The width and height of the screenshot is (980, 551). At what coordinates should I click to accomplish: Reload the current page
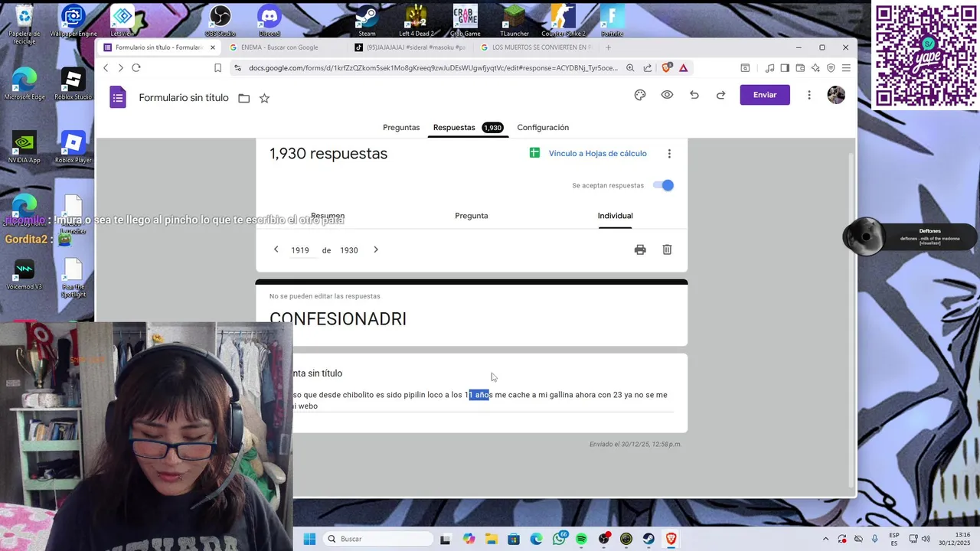click(x=136, y=68)
